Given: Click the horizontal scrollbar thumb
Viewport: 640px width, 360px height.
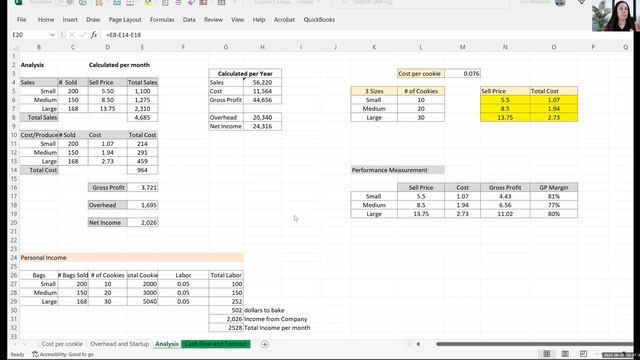Looking at the screenshot, I should (534, 344).
